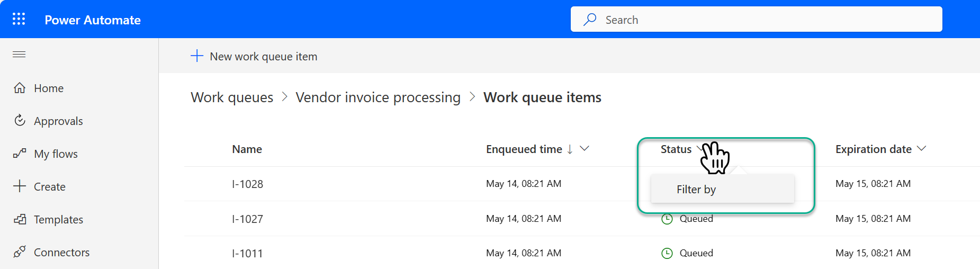Collapse the left navigation hamburger menu
This screenshot has width=980, height=269.
pyautogui.click(x=19, y=54)
